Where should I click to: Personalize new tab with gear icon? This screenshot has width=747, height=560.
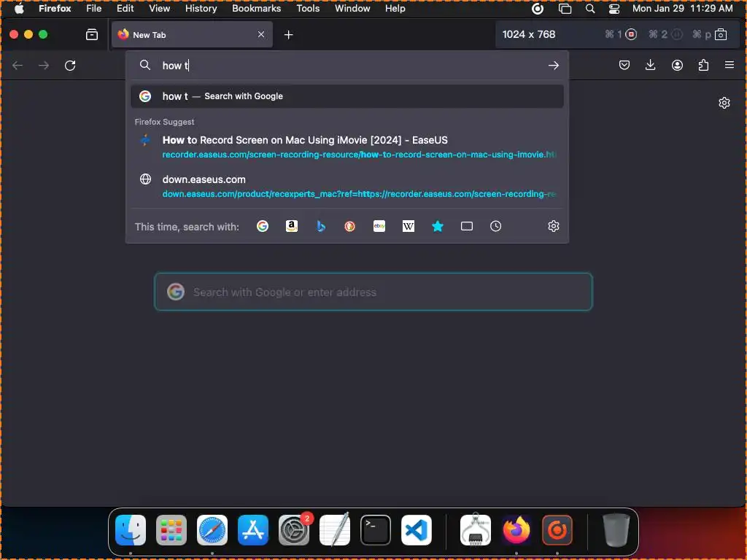(724, 103)
